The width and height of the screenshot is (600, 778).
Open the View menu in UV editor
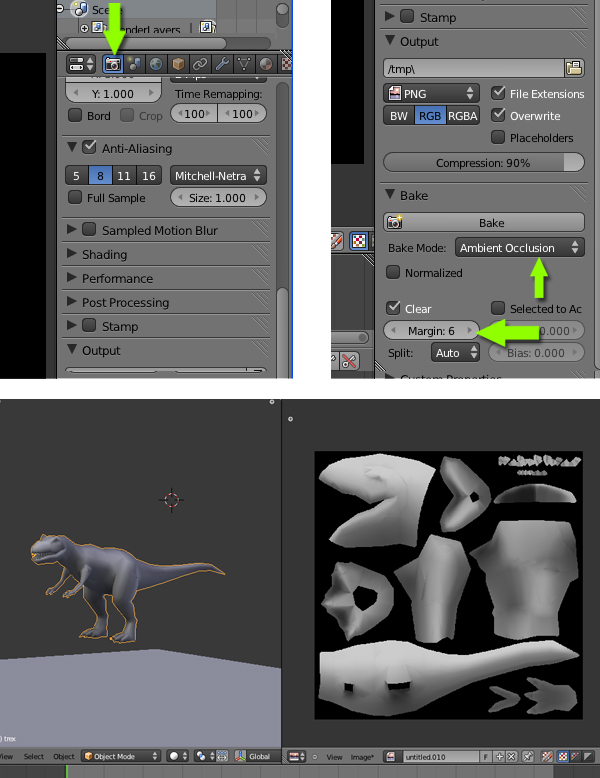pos(334,757)
